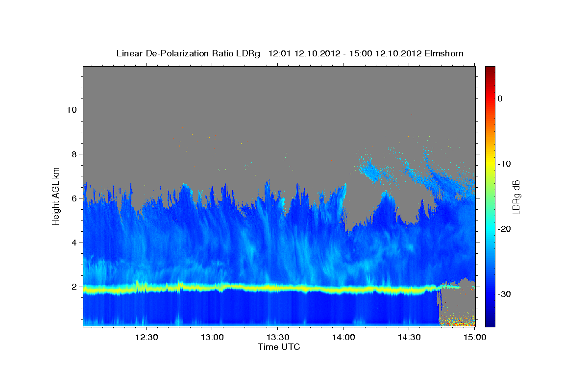The height and width of the screenshot is (392, 588).
Task: Click the '12:30' time axis label
Action: (146, 338)
